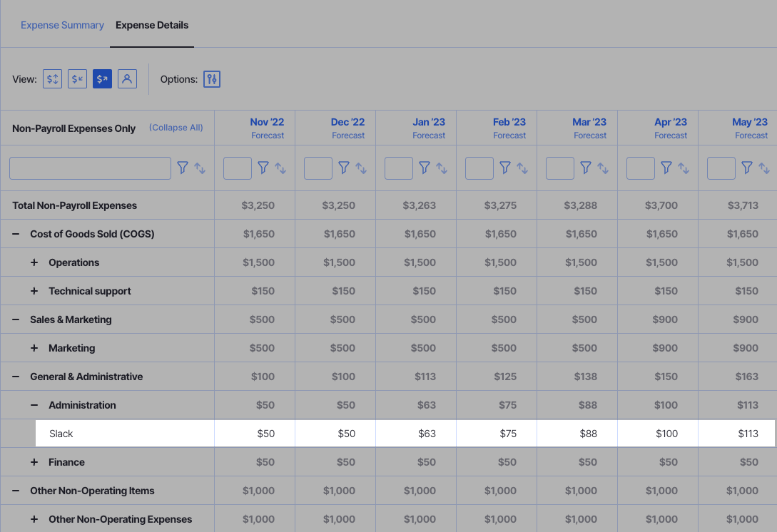Collapse the Cost of Goods Sold section
Screen dimensions: 777x532
coord(16,233)
